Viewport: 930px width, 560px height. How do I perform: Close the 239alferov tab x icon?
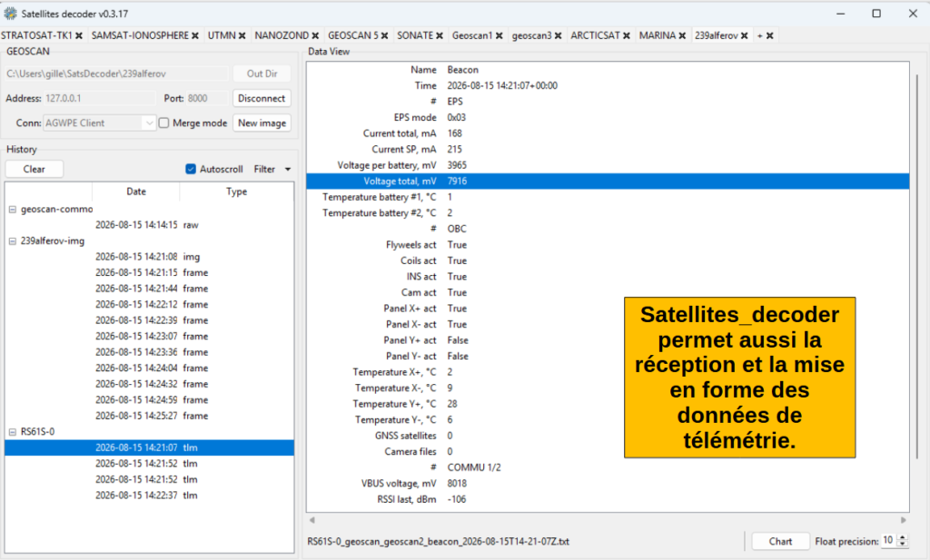click(x=745, y=35)
